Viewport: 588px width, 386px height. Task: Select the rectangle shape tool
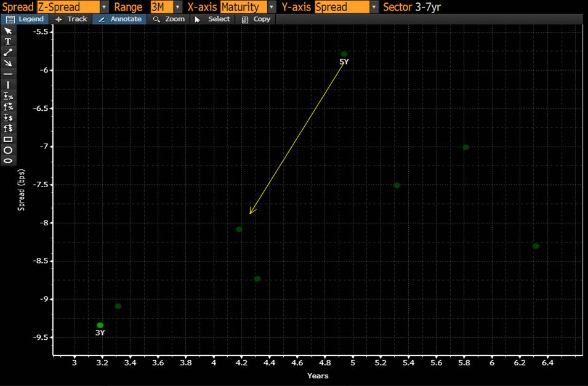coord(8,140)
